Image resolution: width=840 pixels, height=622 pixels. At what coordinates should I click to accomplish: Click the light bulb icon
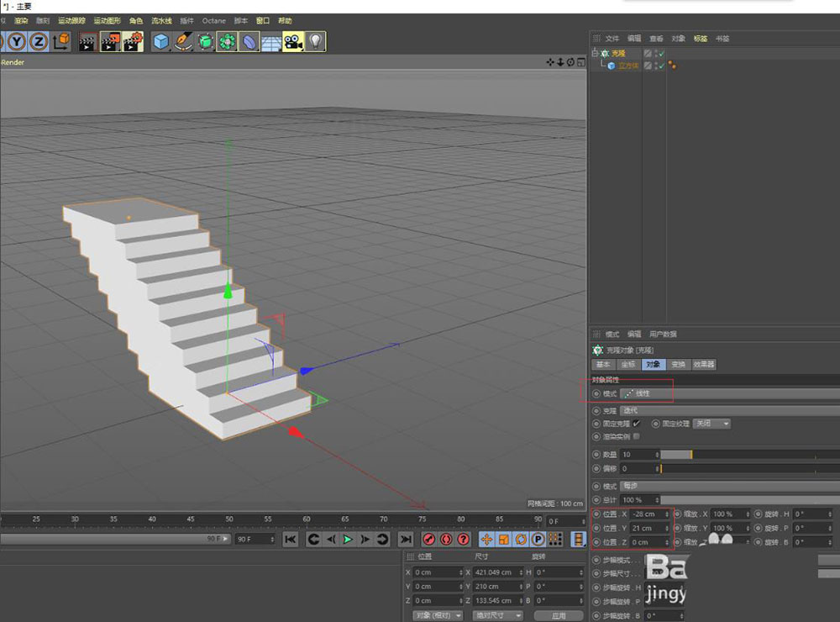tap(316, 41)
